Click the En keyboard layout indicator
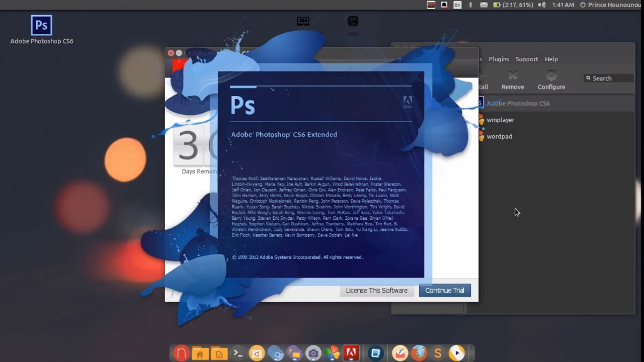The height and width of the screenshot is (362, 644). [x=457, y=5]
